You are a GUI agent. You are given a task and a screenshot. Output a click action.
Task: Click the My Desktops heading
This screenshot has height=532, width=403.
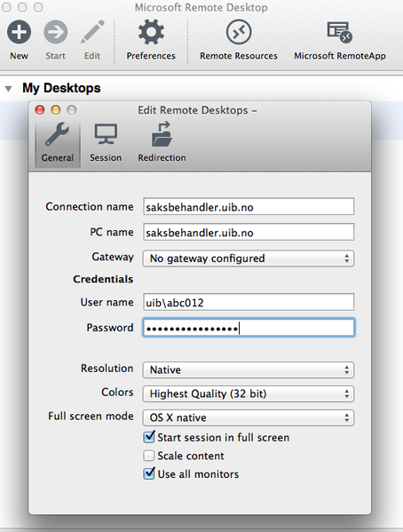[x=61, y=88]
